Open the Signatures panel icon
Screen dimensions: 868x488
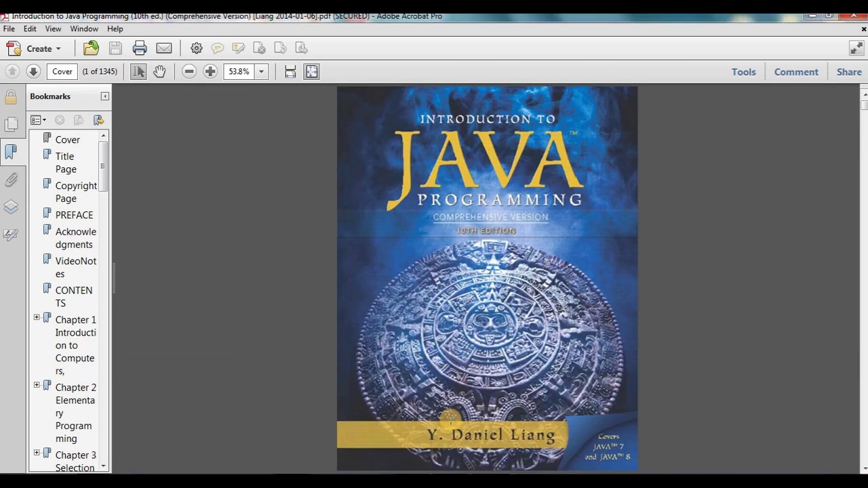(x=11, y=235)
